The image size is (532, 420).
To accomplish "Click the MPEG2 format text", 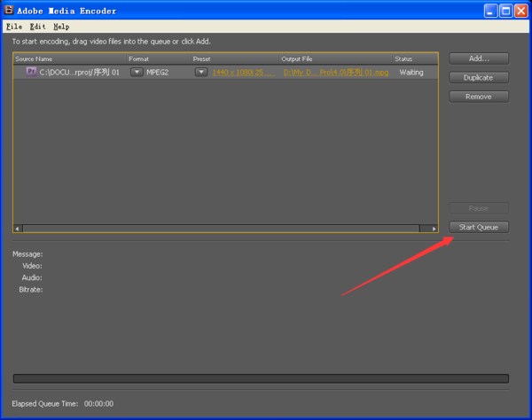I will click(158, 72).
